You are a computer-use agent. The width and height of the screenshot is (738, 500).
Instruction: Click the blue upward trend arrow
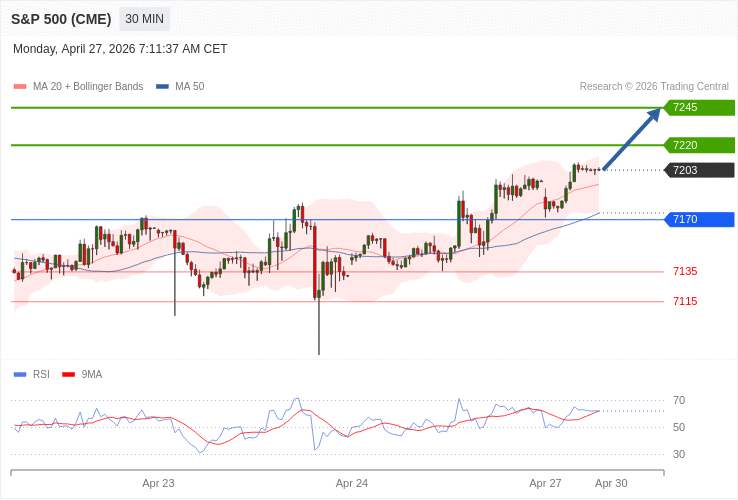pos(632,139)
